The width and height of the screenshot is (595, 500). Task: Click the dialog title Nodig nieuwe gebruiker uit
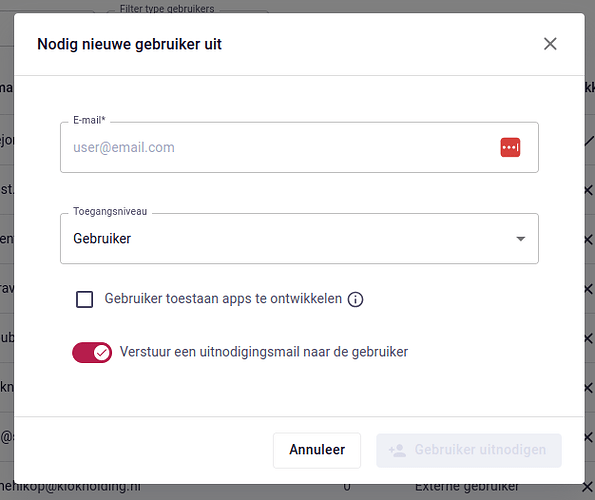point(129,44)
